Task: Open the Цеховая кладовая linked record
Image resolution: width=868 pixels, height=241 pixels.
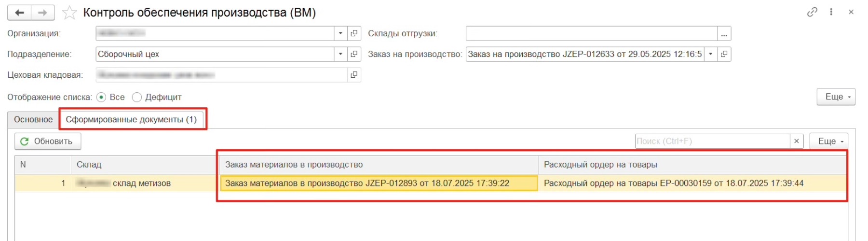Action: click(x=354, y=75)
